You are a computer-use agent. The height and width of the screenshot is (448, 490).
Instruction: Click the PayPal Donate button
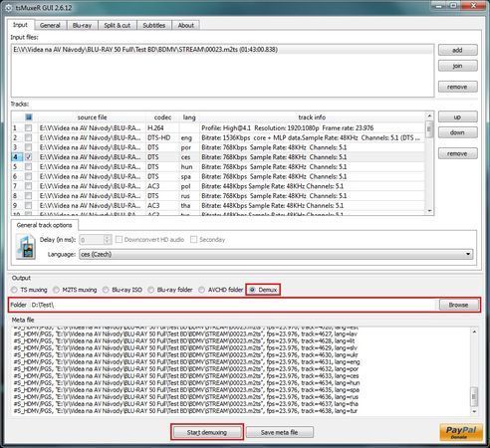click(x=461, y=432)
